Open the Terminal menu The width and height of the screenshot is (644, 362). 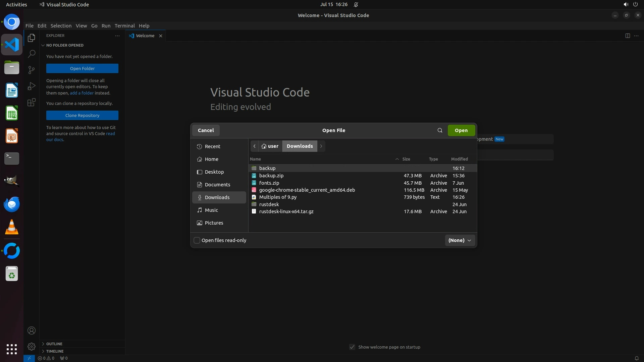point(124,26)
